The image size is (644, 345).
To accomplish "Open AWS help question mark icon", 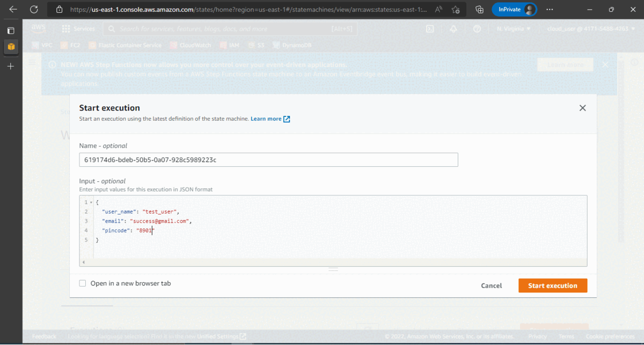I will 477,29.
